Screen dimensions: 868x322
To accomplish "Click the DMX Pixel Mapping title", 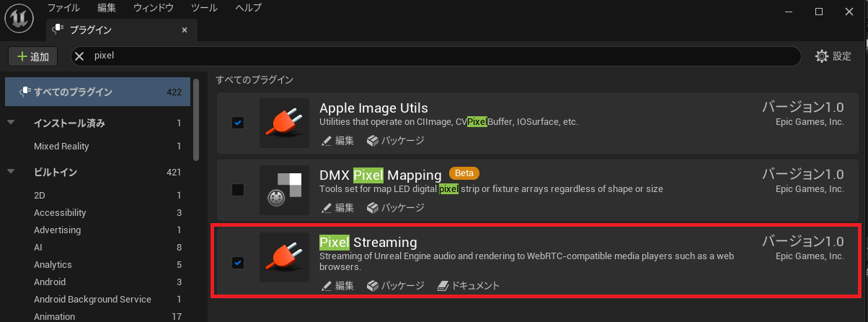I will point(381,175).
